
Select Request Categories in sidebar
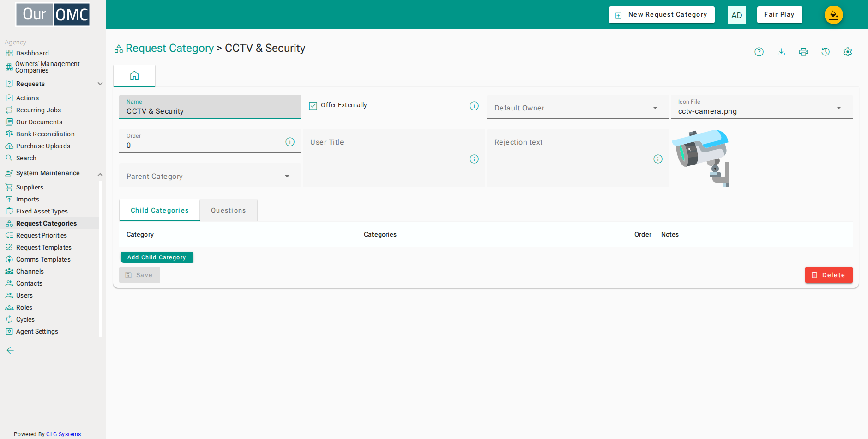[50, 223]
